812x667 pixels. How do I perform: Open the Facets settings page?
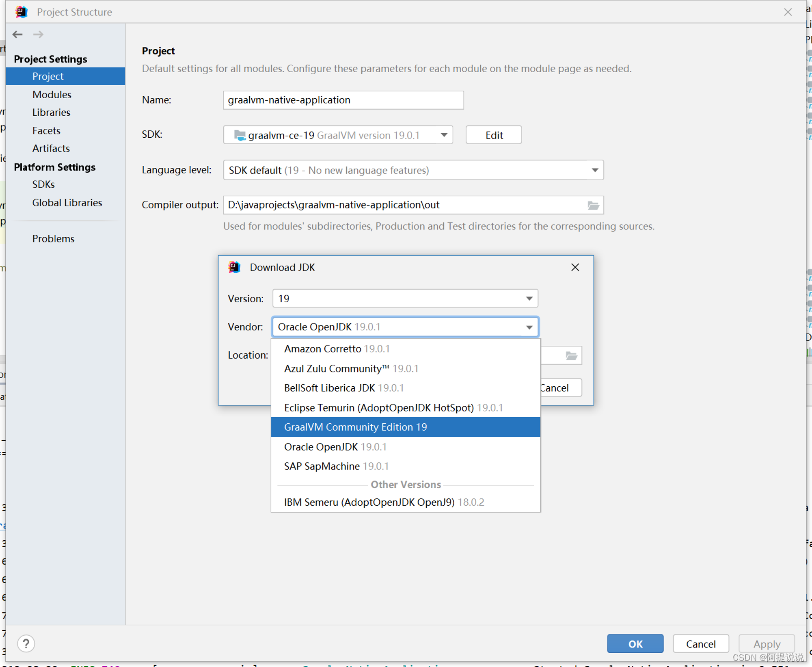click(x=65, y=131)
